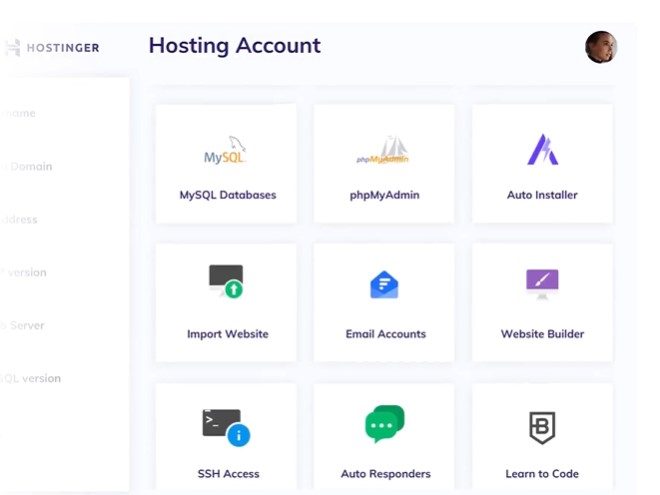Open the user profile avatar
660x495 pixels.
click(601, 47)
